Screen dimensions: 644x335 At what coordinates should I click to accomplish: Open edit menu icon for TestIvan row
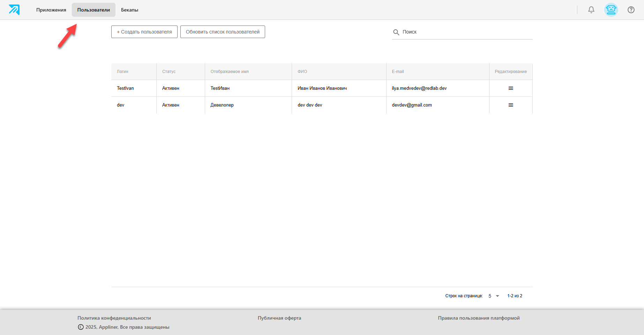coord(511,88)
